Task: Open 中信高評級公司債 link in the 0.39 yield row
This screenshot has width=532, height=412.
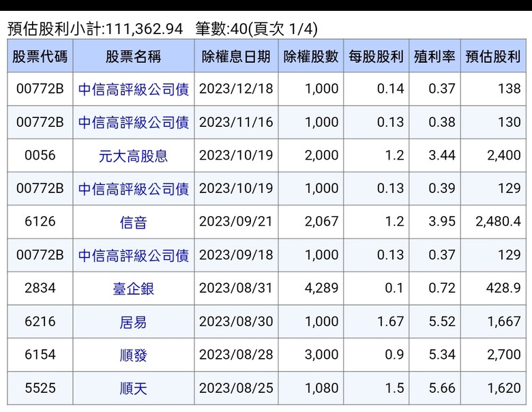Action: [133, 189]
